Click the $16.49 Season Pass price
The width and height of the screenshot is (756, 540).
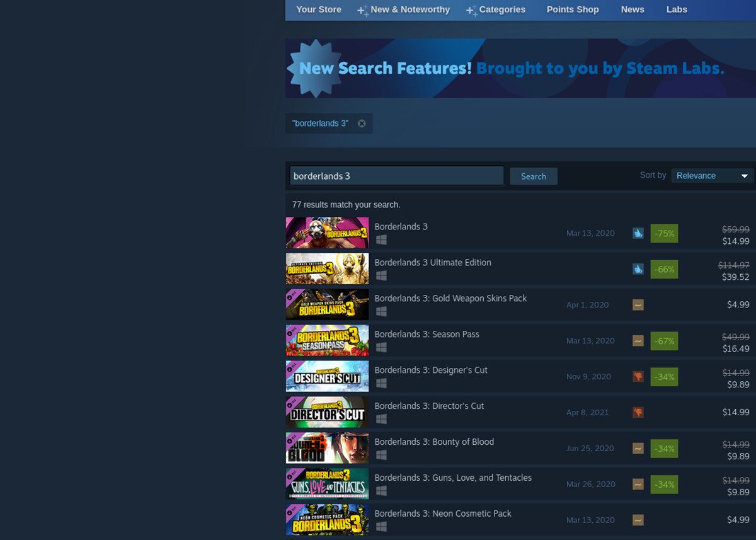pyautogui.click(x=736, y=348)
